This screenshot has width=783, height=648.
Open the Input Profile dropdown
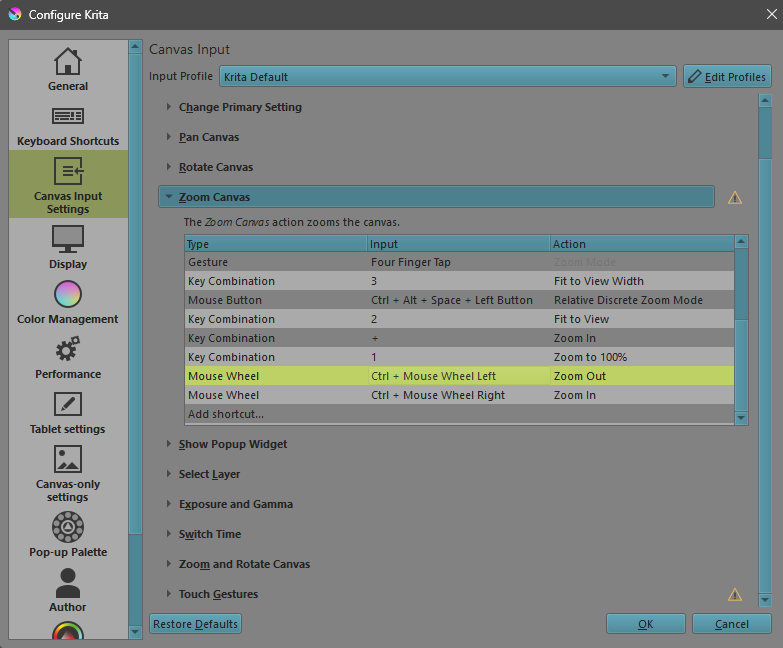[447, 77]
